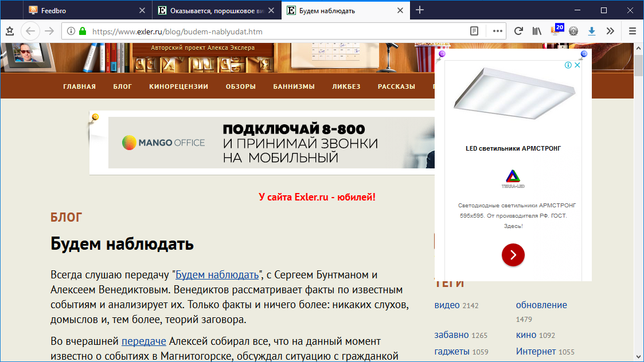This screenshot has height=362, width=644.
Task: Follow the "Будем наблюдать" article link
Action: point(217,274)
